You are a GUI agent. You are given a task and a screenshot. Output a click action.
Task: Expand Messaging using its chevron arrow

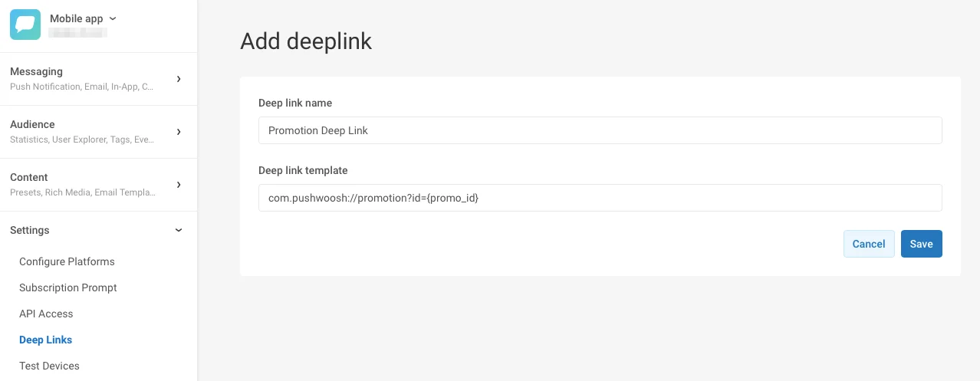pyautogui.click(x=179, y=79)
